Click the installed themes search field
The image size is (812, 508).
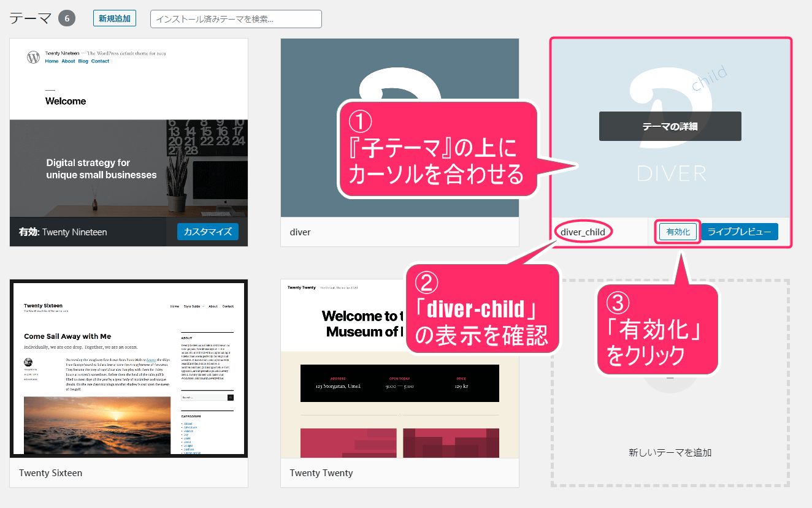[236, 18]
